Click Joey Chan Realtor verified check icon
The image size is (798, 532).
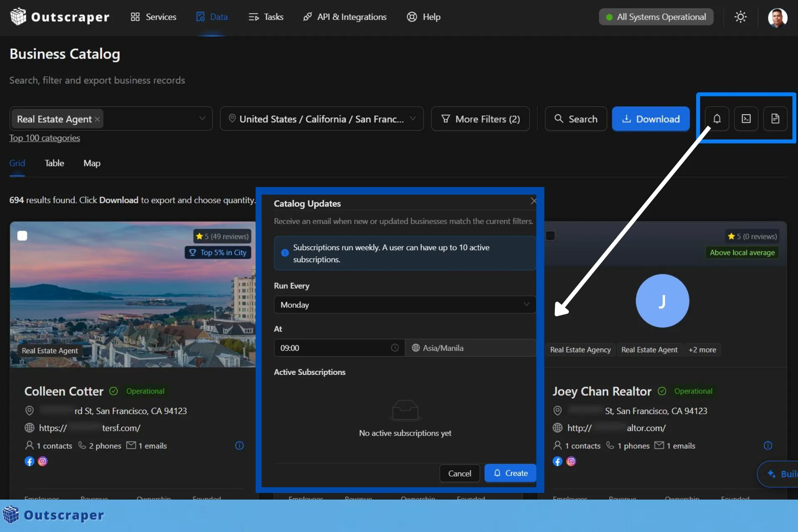pos(662,391)
